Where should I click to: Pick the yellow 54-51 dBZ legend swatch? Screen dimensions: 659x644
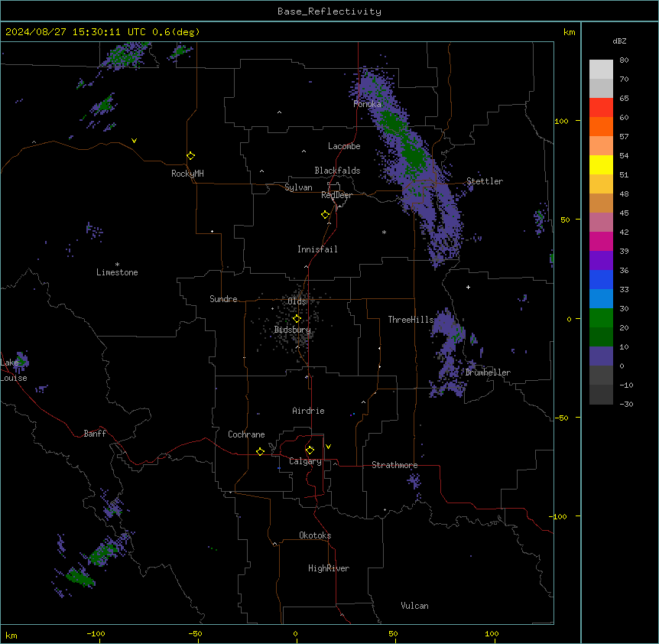pyautogui.click(x=601, y=164)
